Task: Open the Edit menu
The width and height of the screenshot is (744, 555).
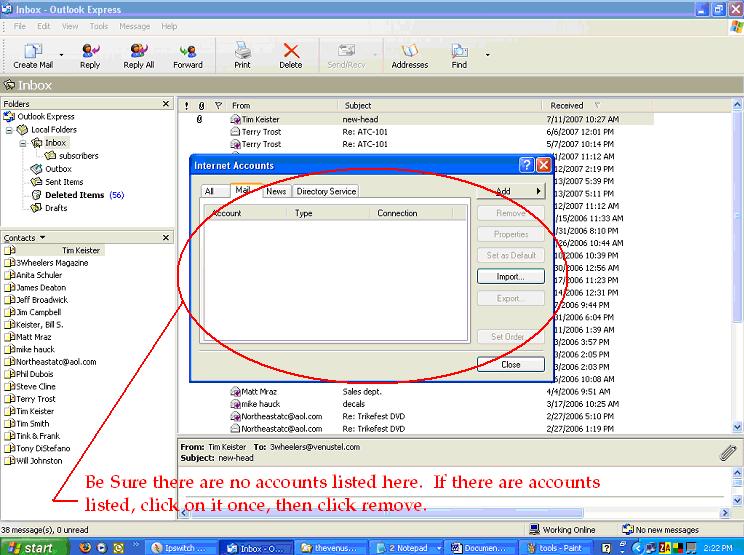Action: pos(44,26)
